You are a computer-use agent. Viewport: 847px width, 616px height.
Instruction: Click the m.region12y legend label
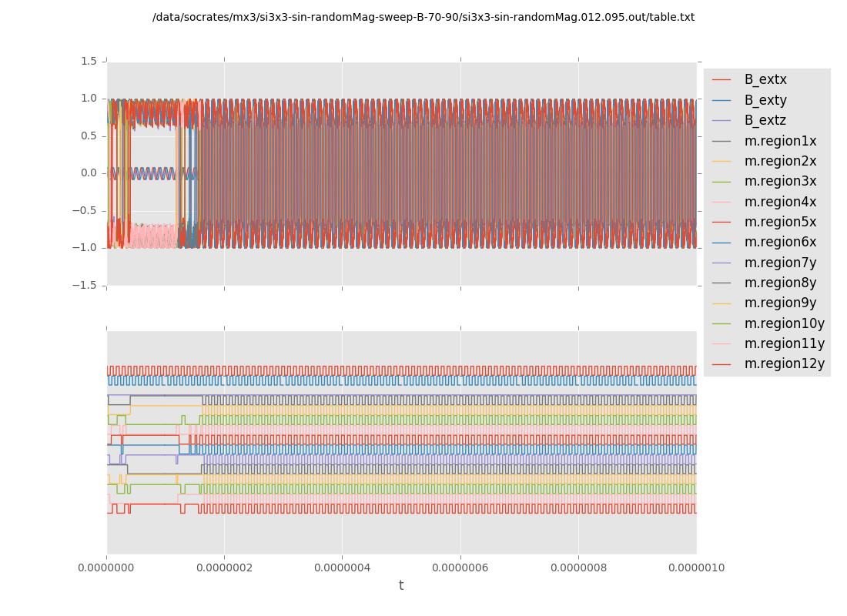coord(784,363)
